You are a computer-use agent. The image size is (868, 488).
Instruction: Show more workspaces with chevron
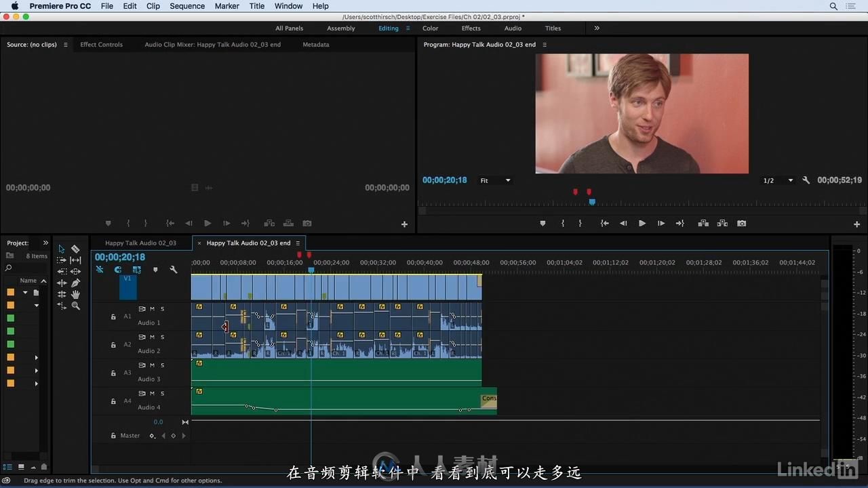(x=597, y=28)
